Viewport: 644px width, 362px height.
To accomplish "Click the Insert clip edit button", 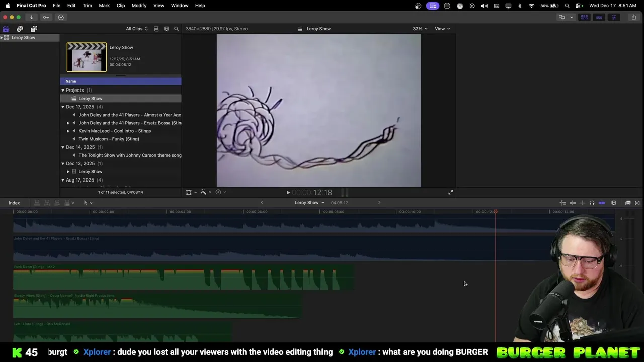I will pyautogui.click(x=47, y=203).
